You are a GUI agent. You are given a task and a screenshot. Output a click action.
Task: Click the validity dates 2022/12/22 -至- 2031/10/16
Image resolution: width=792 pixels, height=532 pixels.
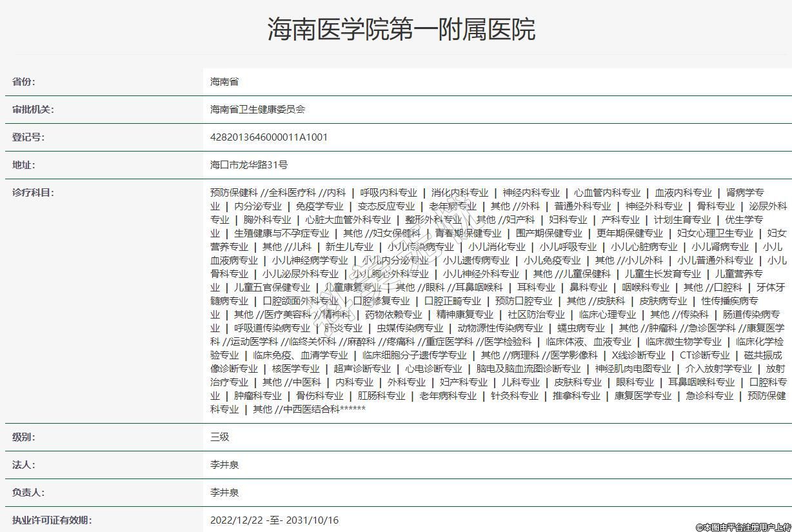point(274,520)
